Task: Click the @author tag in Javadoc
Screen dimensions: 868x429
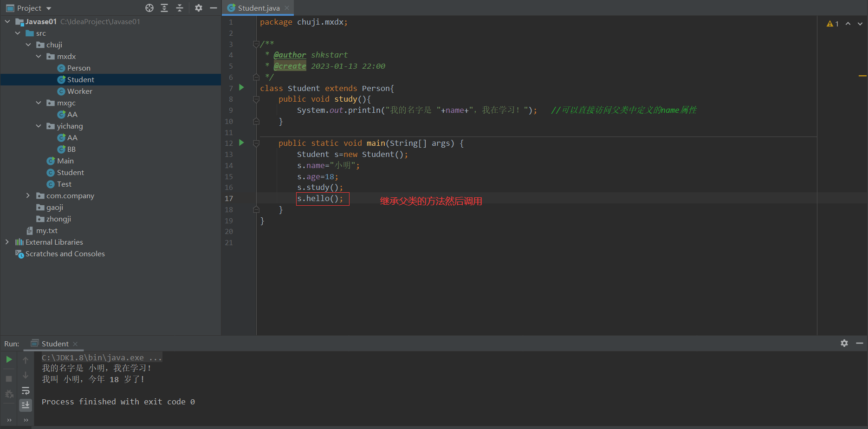Action: (x=290, y=55)
